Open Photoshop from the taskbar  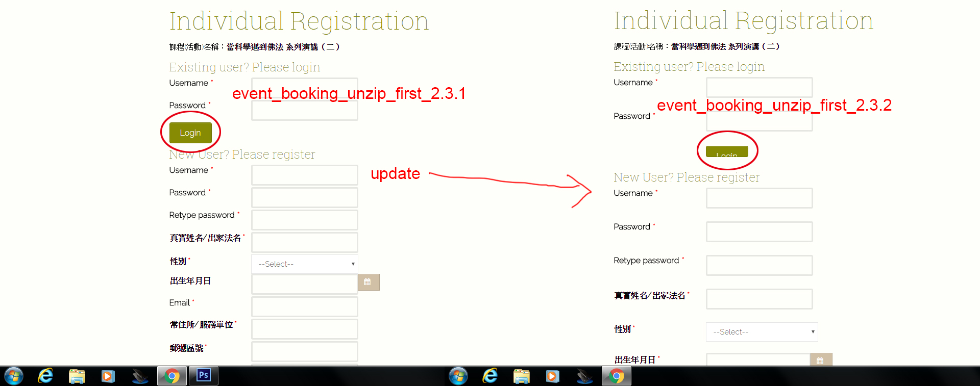204,376
